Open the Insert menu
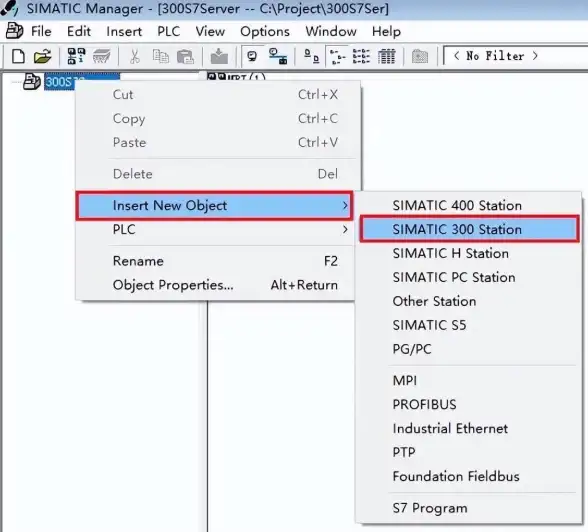This screenshot has height=532, width=588. (x=124, y=31)
